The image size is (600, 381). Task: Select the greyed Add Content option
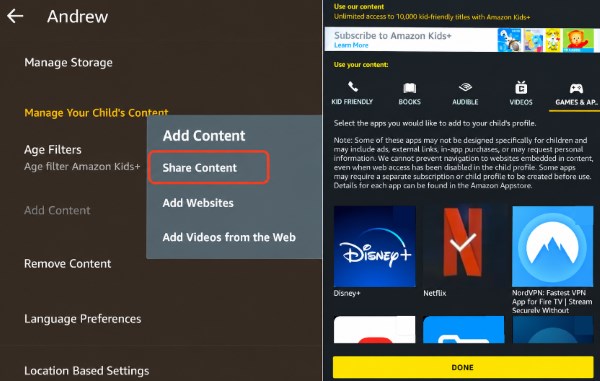(57, 210)
